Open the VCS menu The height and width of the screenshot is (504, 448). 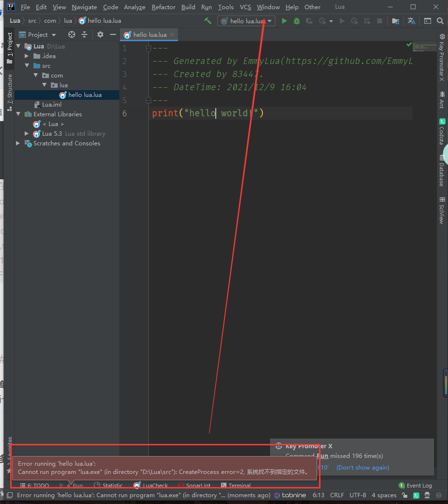245,7
